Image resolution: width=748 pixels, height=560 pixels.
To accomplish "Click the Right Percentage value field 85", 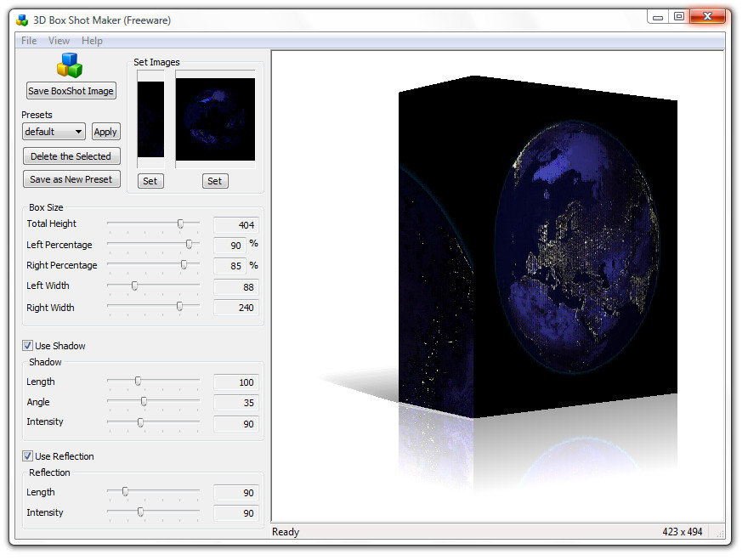I will coord(230,266).
